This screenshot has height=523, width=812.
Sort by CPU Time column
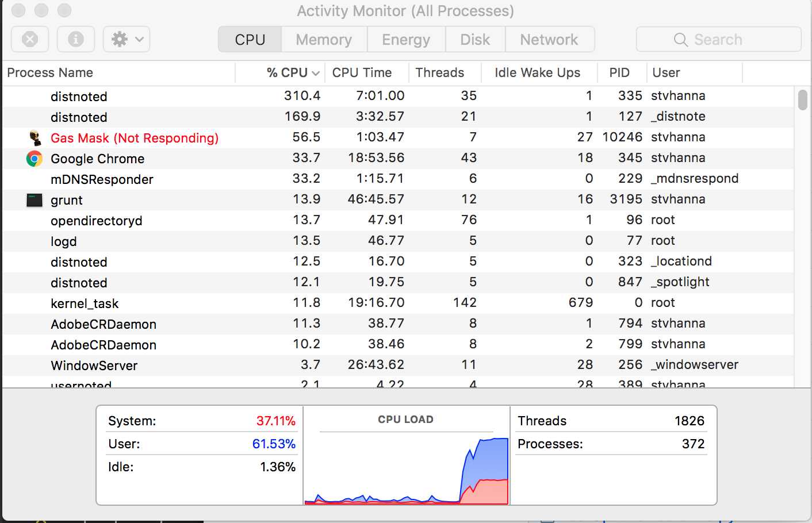click(x=367, y=72)
